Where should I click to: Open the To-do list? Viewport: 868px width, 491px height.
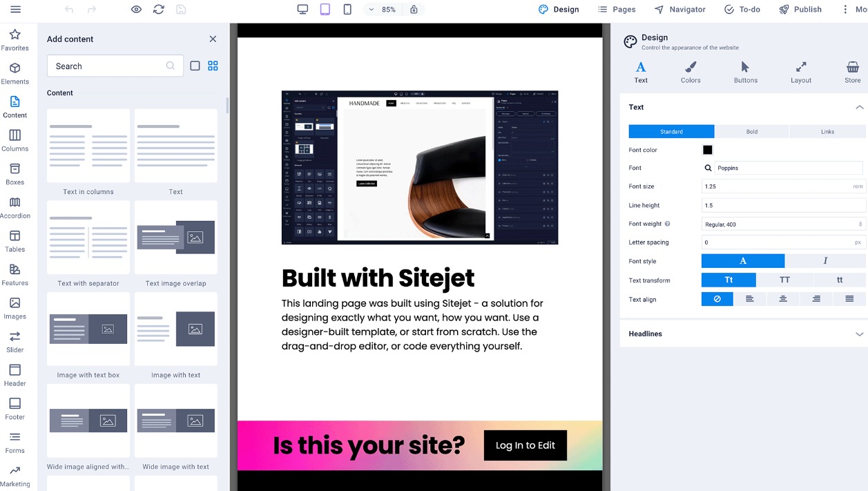point(742,9)
